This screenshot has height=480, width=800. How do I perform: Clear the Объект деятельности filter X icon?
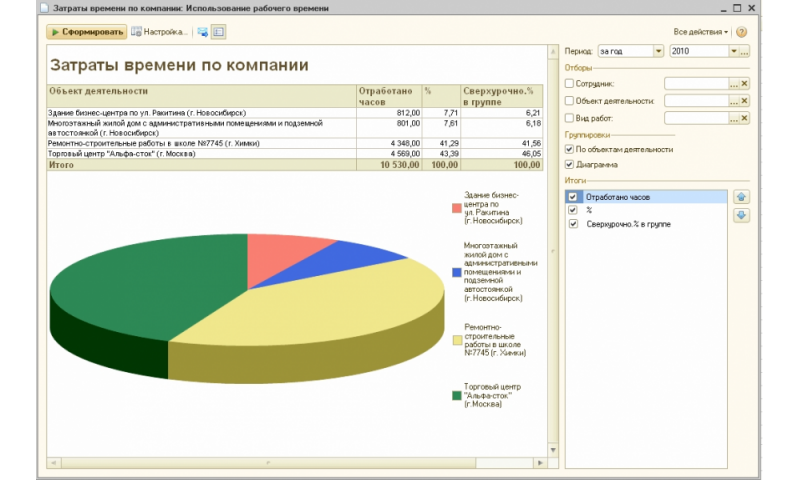[x=744, y=101]
